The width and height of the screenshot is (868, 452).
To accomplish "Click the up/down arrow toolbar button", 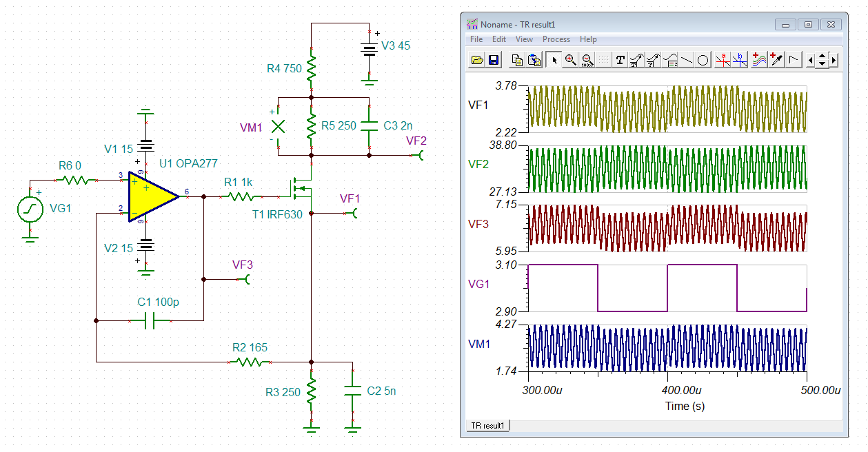I will [823, 61].
